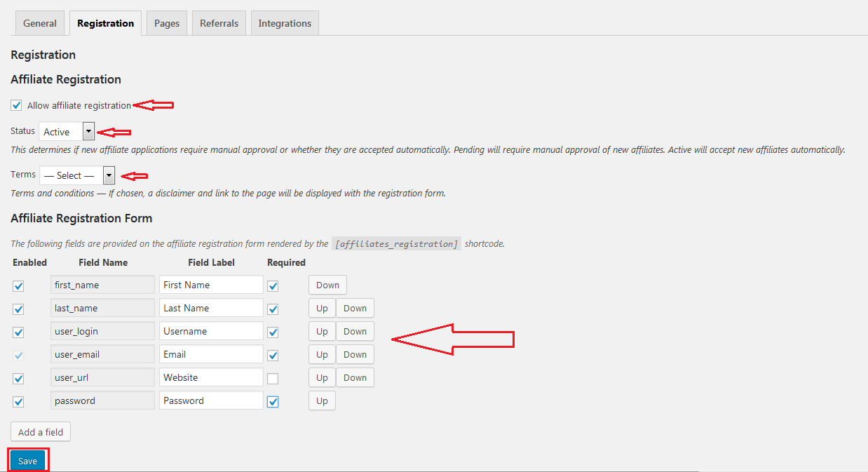Open the Pages tab
The width and height of the screenshot is (868, 472).
tap(167, 23)
